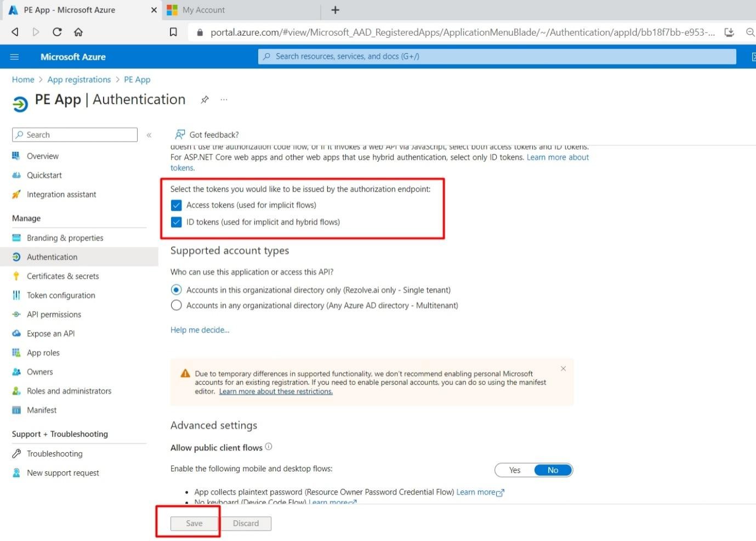Viewport: 756px width, 541px height.
Task: Open a new browser tab
Action: [336, 10]
